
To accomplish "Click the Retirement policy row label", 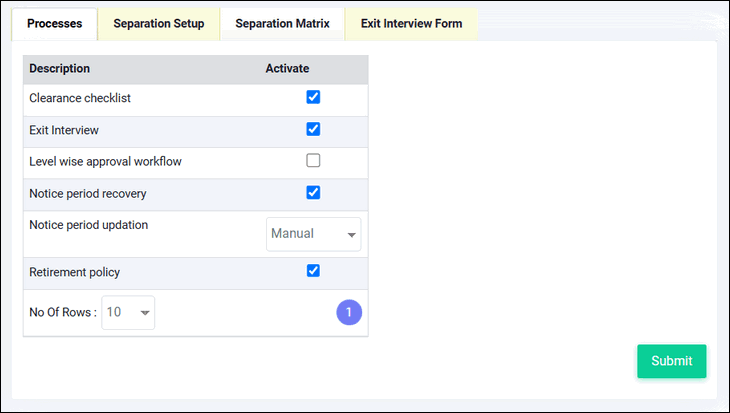I will point(74,272).
